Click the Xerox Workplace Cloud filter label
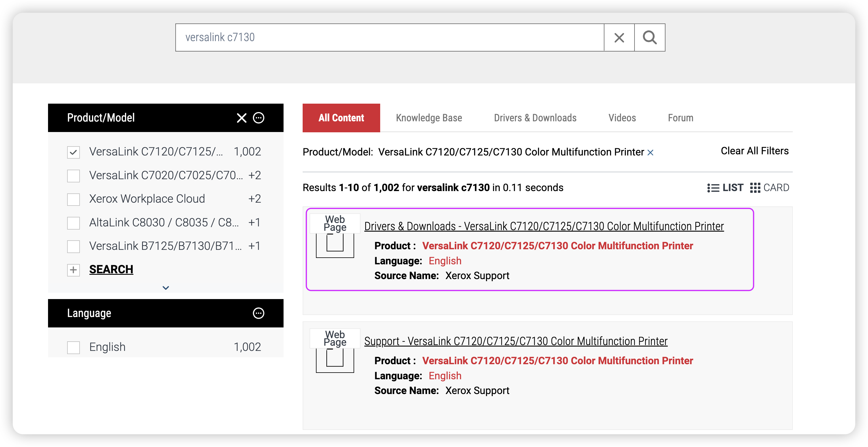The width and height of the screenshot is (868, 447). tap(147, 199)
